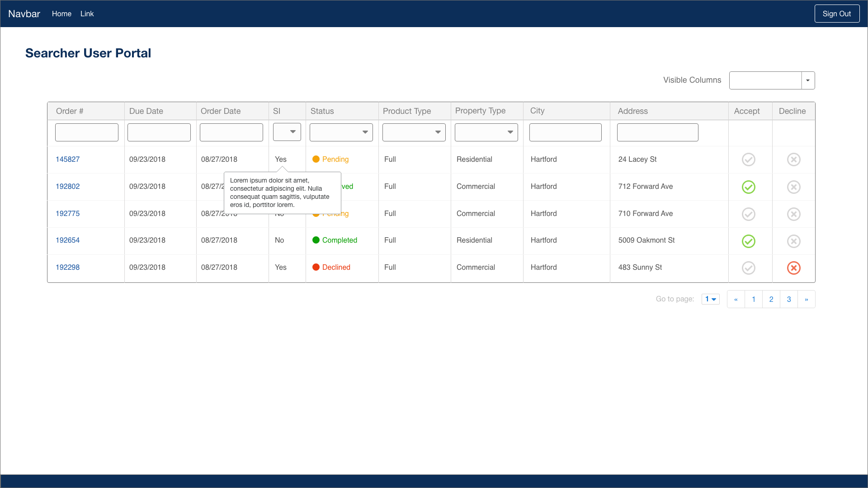
Task: Decline order 192802
Action: pyautogui.click(x=794, y=187)
